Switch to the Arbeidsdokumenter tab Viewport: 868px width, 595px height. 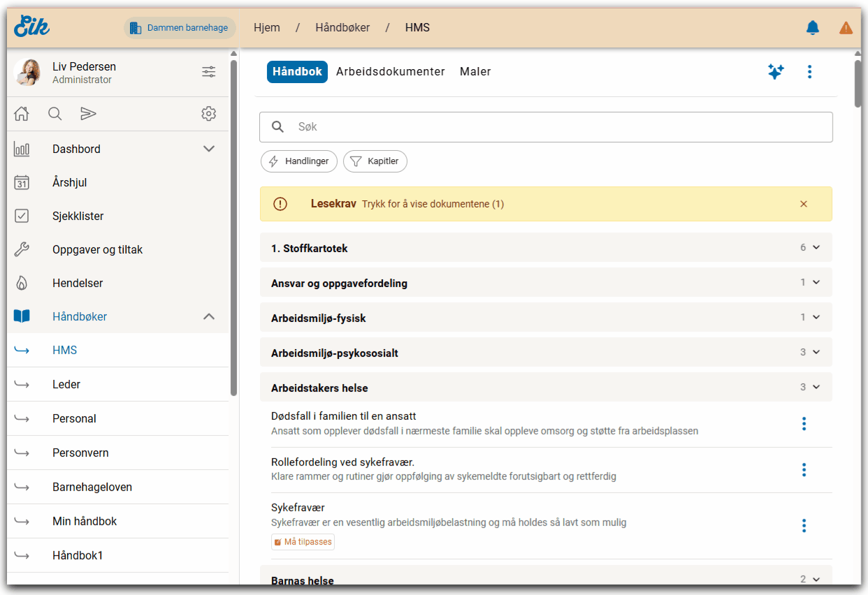click(390, 71)
